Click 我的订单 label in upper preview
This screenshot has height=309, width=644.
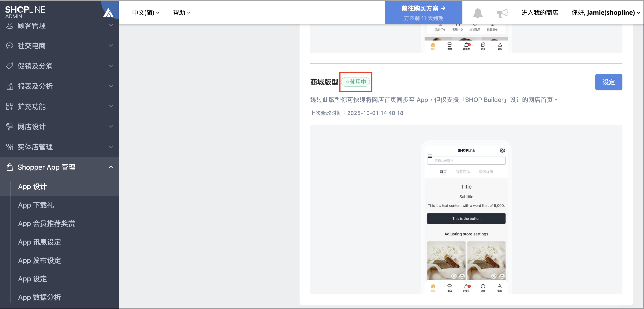tap(440, 30)
